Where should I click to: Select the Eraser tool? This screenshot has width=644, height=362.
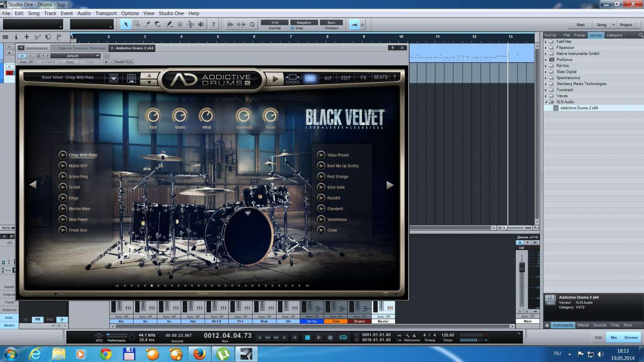pos(158,24)
